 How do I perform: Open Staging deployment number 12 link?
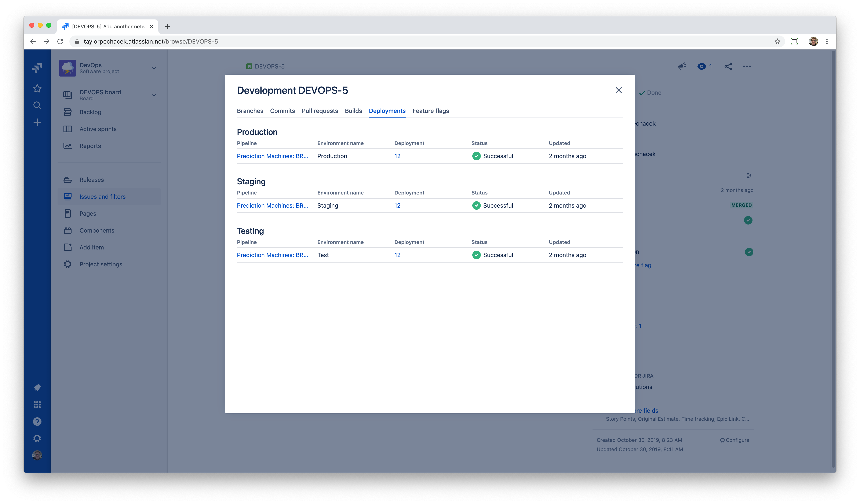[397, 206]
